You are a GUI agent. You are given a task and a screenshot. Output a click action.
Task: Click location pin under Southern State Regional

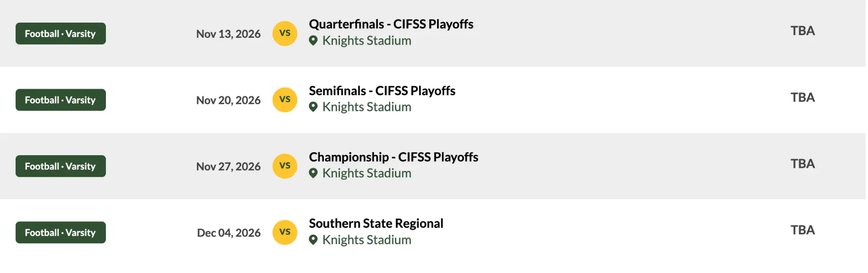coord(313,240)
